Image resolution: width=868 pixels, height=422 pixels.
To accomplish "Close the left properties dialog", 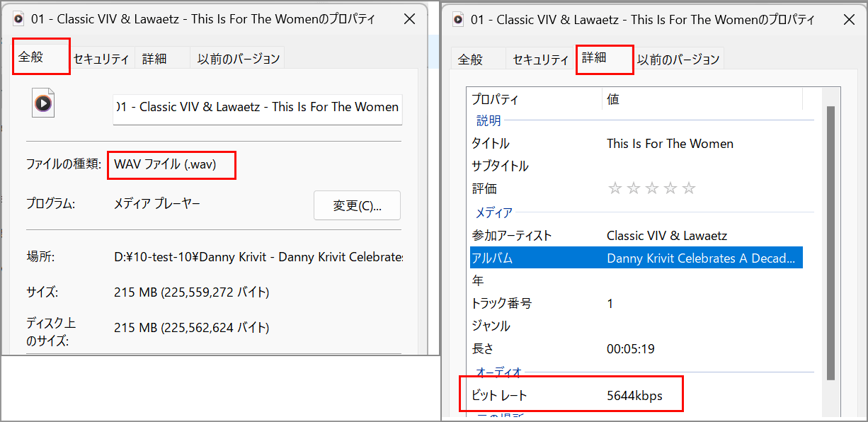I will point(409,19).
